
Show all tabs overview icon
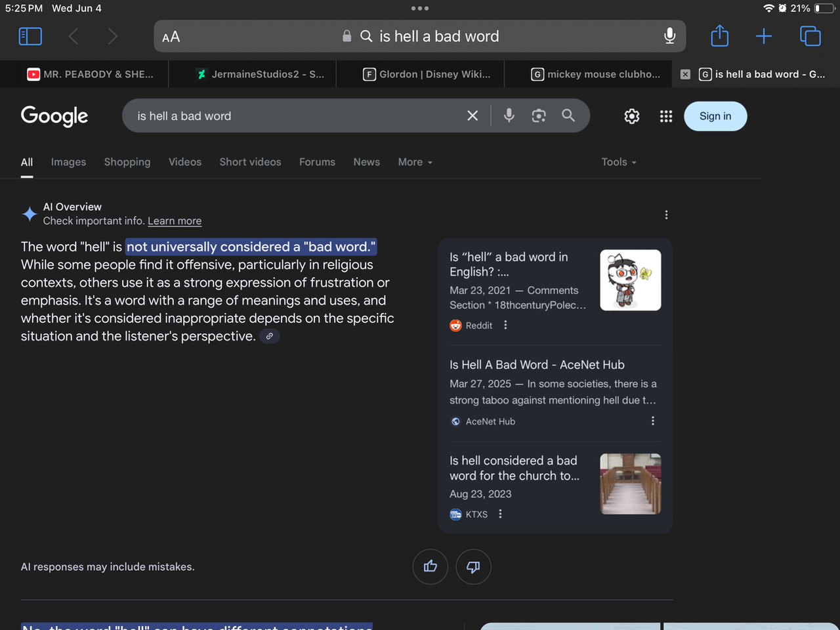pos(810,36)
